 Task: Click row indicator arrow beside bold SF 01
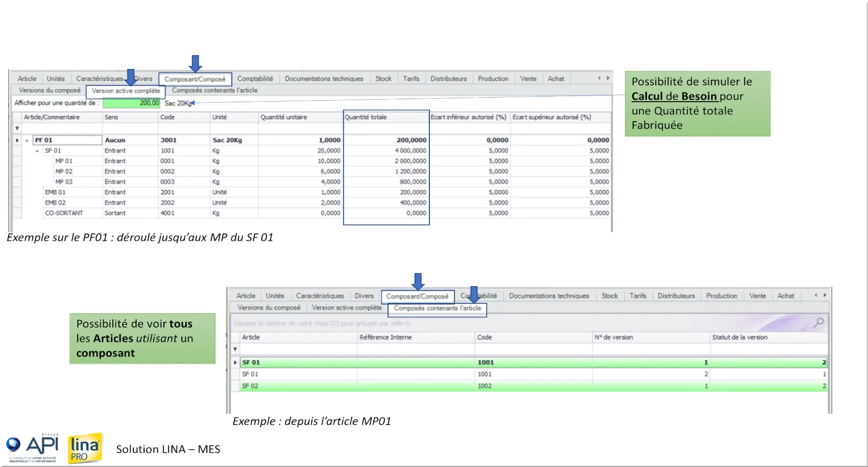pos(235,362)
